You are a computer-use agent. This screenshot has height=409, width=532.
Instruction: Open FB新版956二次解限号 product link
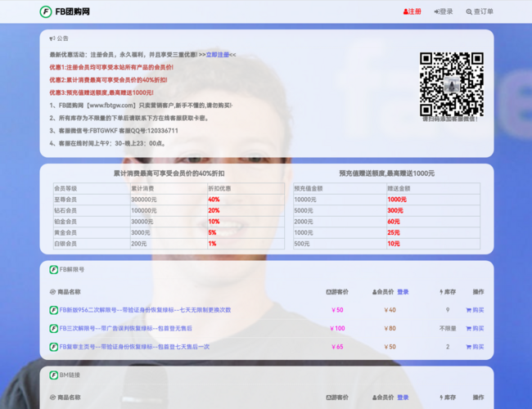click(x=145, y=310)
